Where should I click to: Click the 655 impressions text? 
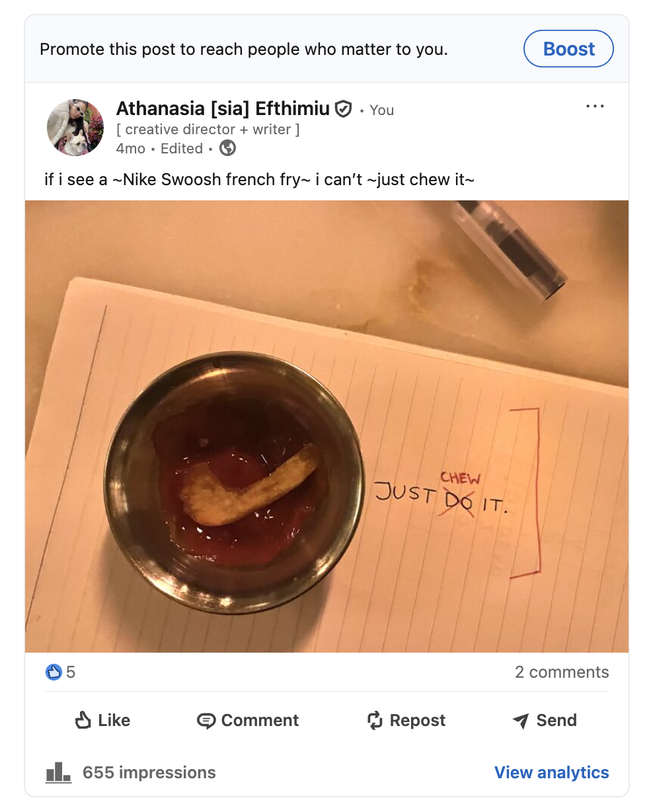tap(149, 772)
